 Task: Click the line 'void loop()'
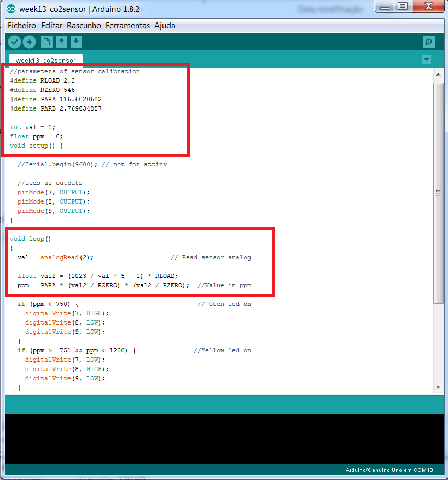pos(30,239)
